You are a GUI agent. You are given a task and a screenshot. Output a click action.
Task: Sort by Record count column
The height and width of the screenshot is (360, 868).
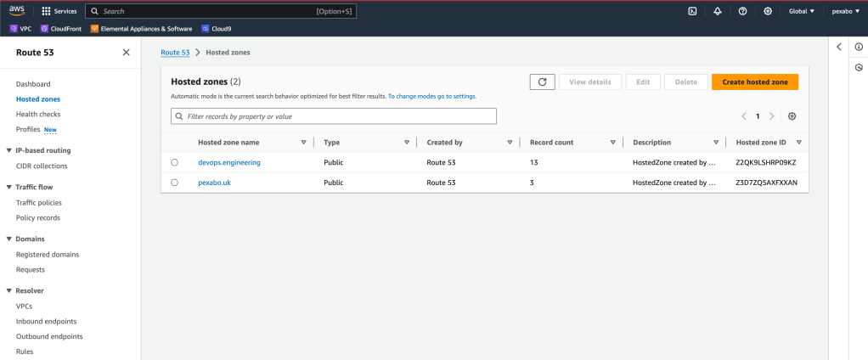(613, 142)
